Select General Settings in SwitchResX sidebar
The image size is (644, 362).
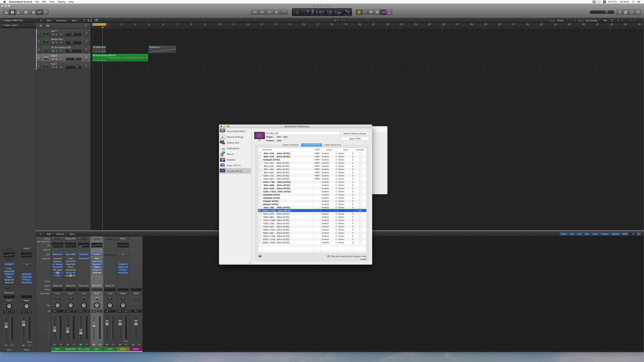click(x=235, y=137)
